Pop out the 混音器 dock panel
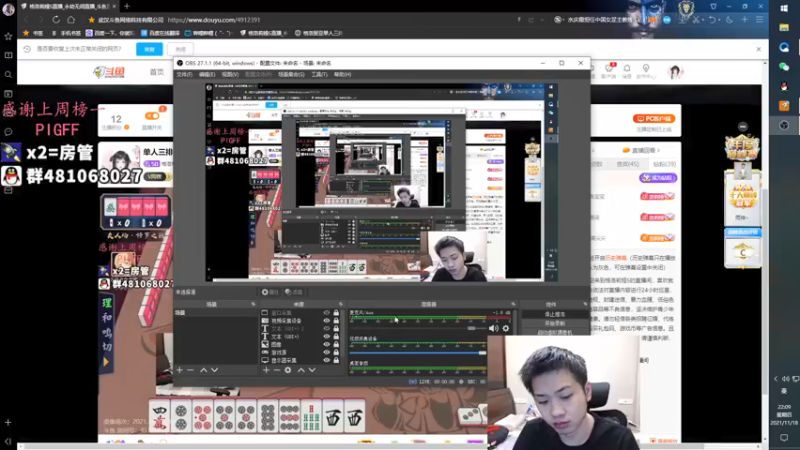The image size is (800, 450). [513, 304]
